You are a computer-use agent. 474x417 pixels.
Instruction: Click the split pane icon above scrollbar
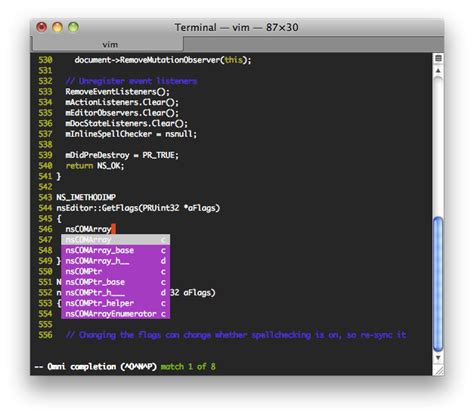438,58
